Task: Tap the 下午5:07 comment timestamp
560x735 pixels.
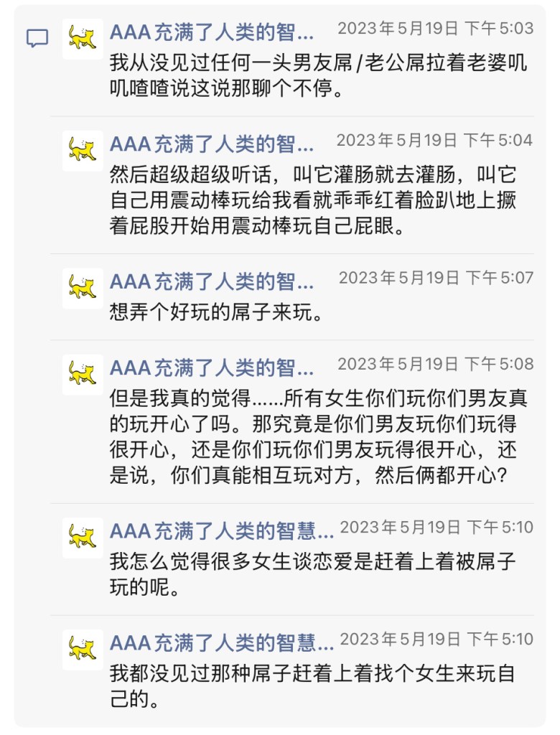Action: [x=436, y=278]
